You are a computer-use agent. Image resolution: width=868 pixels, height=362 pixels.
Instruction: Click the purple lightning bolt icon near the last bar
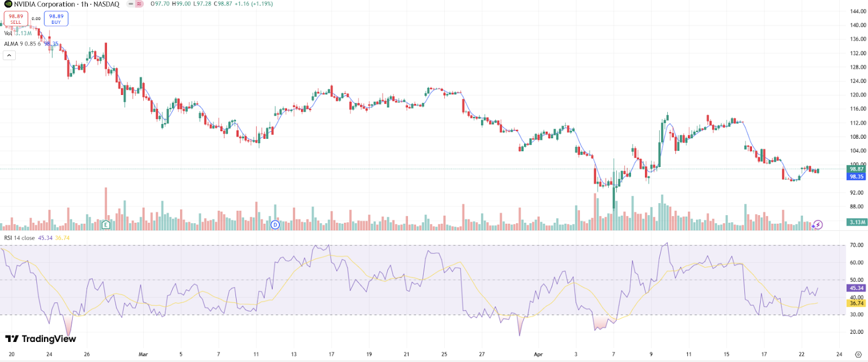(818, 224)
